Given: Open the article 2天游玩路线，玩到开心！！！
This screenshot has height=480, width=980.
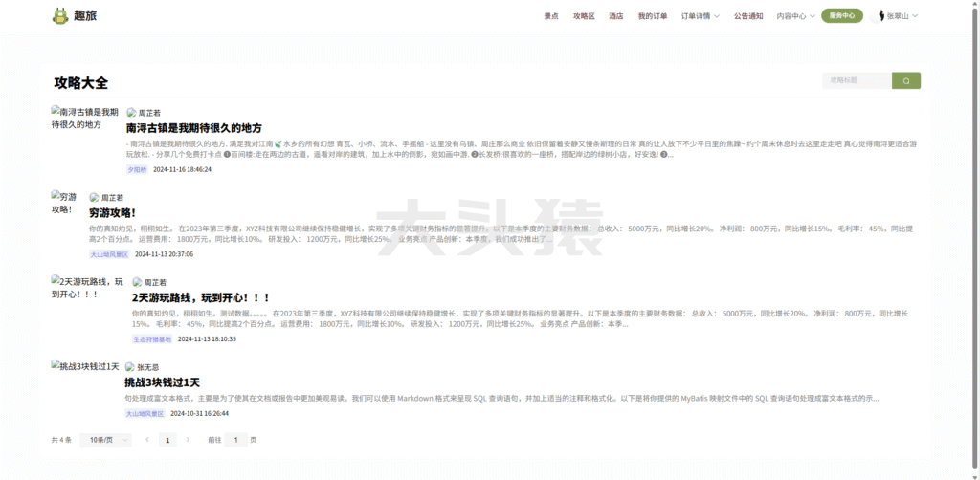Looking at the screenshot, I should (x=201, y=297).
